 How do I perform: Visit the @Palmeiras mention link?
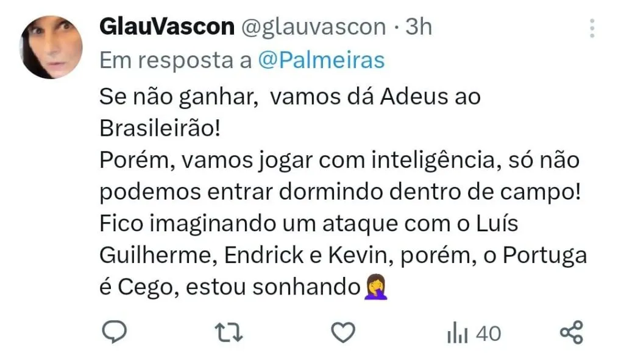(322, 60)
